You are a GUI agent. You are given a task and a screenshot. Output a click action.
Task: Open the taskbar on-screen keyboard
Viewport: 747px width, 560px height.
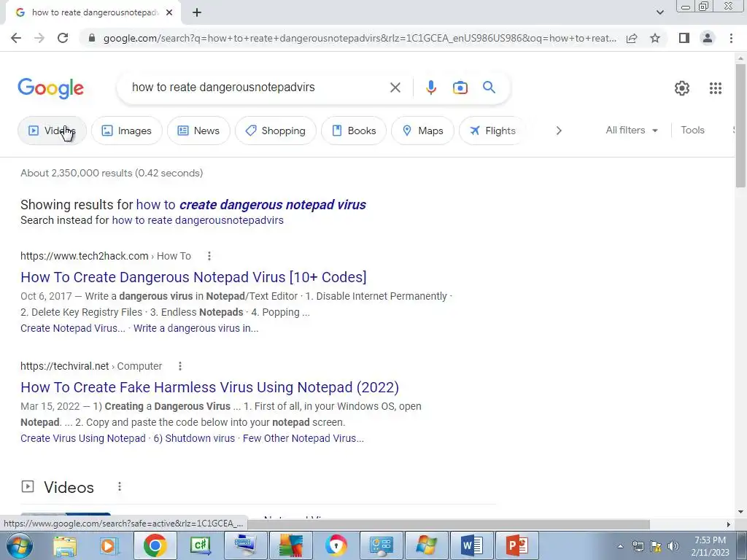[245, 545]
